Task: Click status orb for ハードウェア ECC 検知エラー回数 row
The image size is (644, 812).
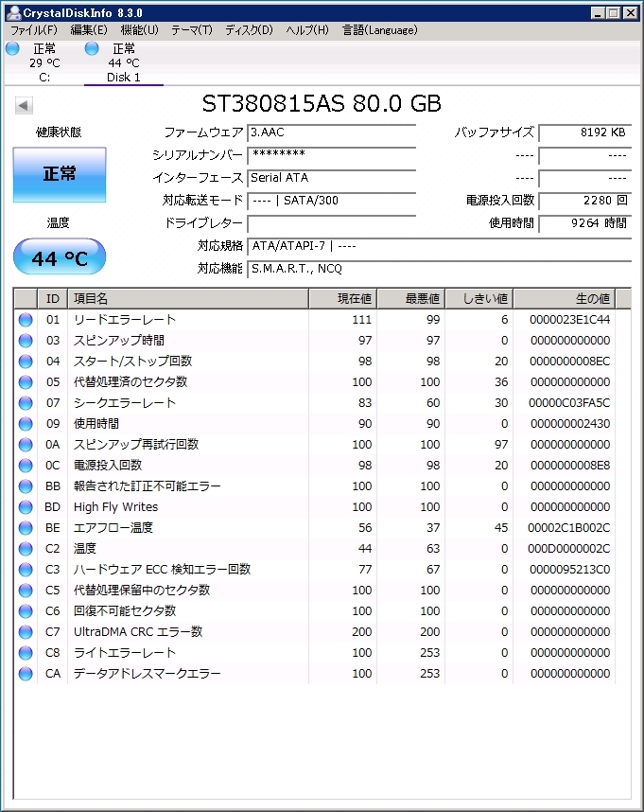Action: [x=26, y=570]
